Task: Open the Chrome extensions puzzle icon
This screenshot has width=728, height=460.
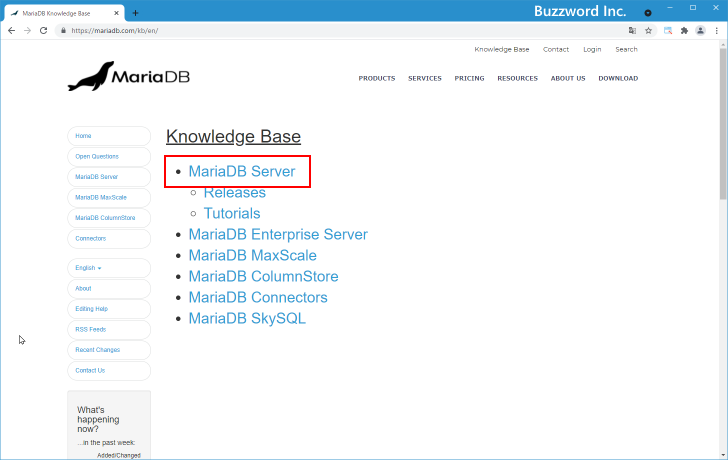Action: [x=684, y=31]
